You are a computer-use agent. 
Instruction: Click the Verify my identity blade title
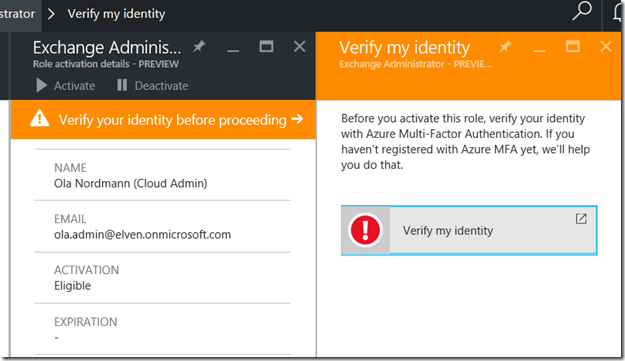pos(405,47)
